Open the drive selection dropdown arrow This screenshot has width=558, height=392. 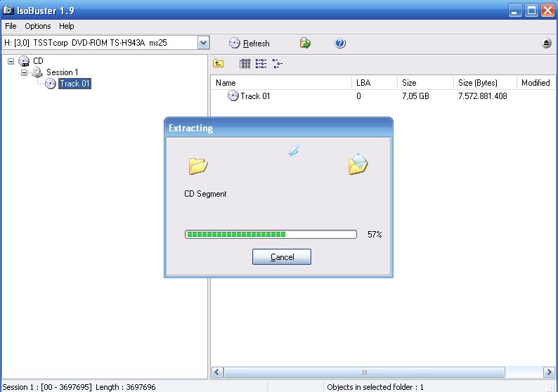(x=203, y=43)
